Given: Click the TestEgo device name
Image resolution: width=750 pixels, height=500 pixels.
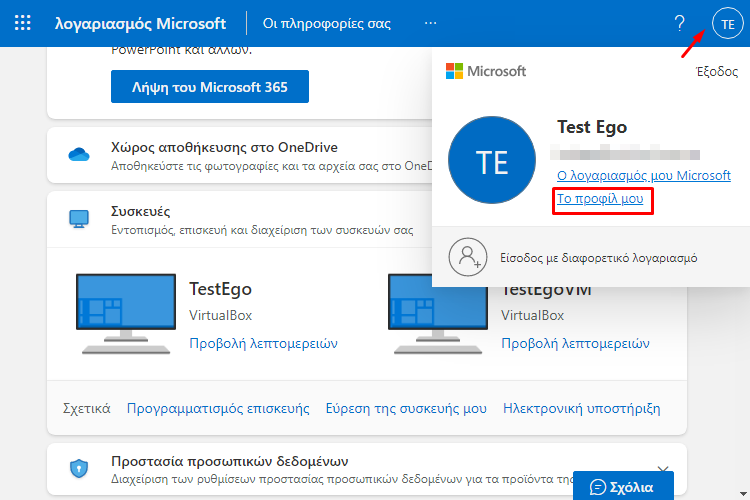Looking at the screenshot, I should click(221, 289).
